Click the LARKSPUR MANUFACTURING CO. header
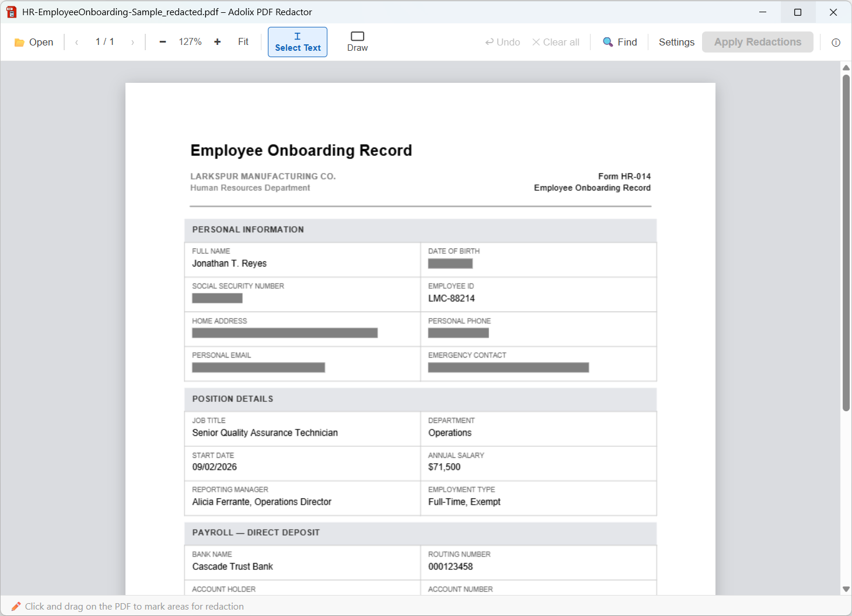The height and width of the screenshot is (616, 852). pyautogui.click(x=263, y=176)
